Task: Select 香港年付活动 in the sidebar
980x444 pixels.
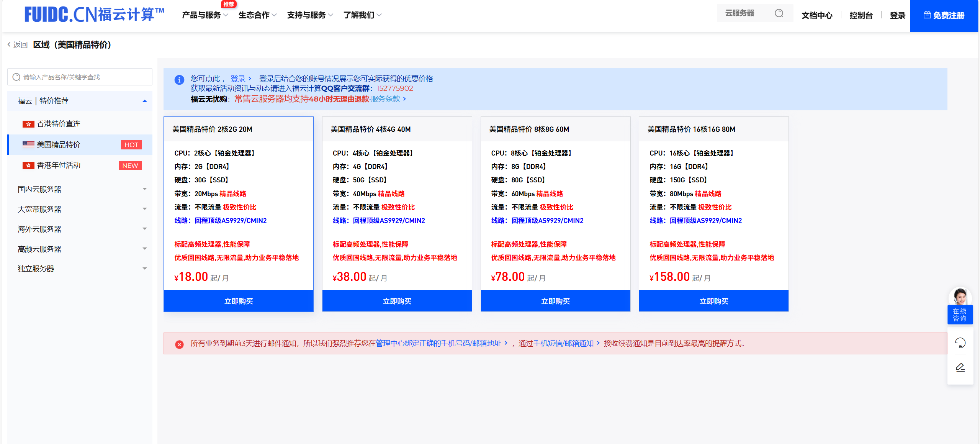Action: coord(59,165)
